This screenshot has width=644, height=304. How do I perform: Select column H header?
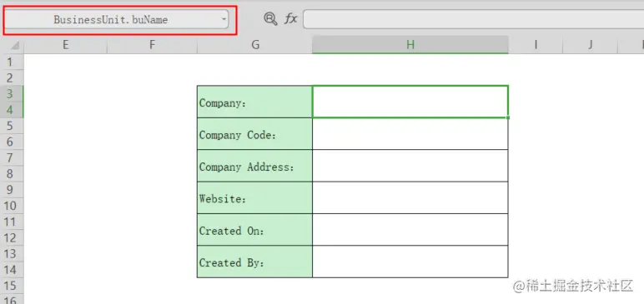coord(410,45)
